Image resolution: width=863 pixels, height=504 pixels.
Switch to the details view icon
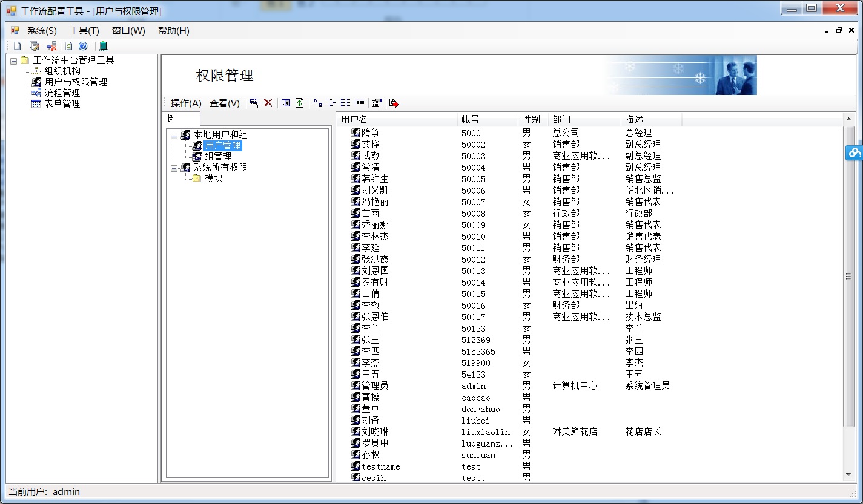359,103
